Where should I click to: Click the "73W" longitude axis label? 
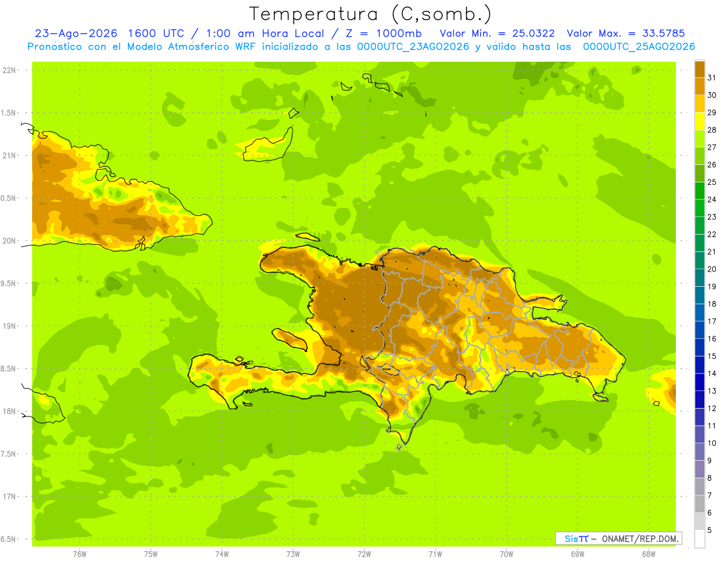[x=293, y=554]
